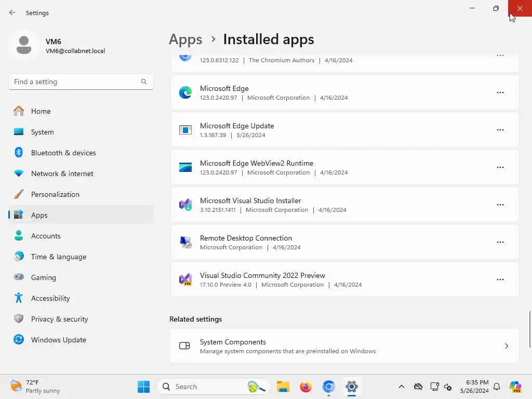Open more options for Visual Studio Installer

pos(500,205)
